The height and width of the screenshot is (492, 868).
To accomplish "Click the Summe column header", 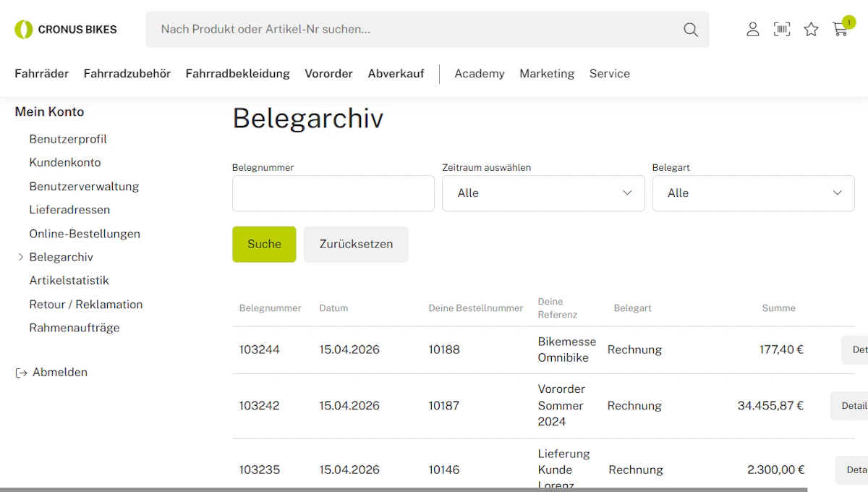I will (x=779, y=308).
